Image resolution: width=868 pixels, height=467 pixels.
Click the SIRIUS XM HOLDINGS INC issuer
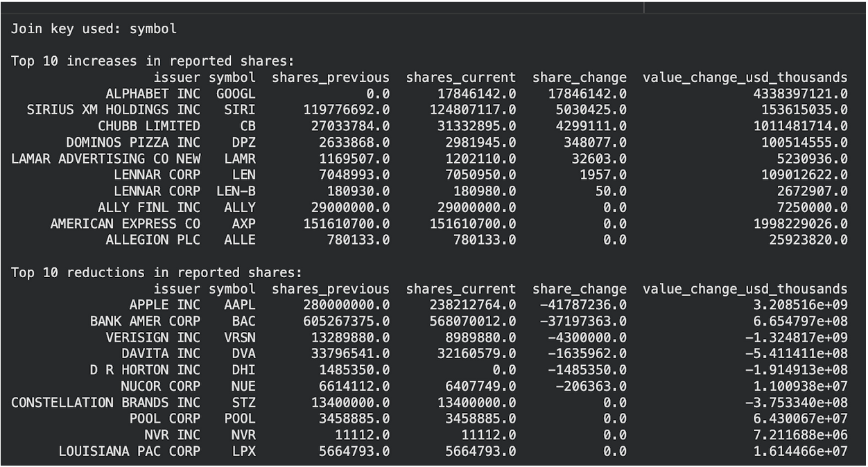coord(114,109)
